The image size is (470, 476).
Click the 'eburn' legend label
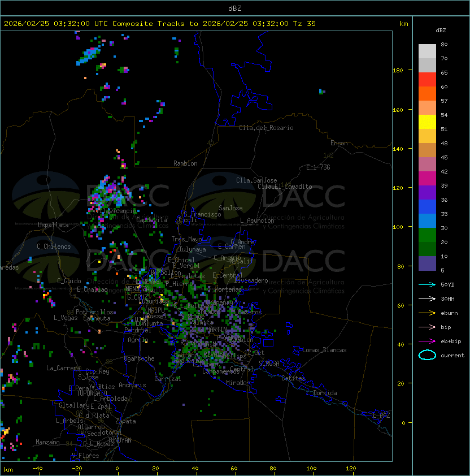(449, 313)
